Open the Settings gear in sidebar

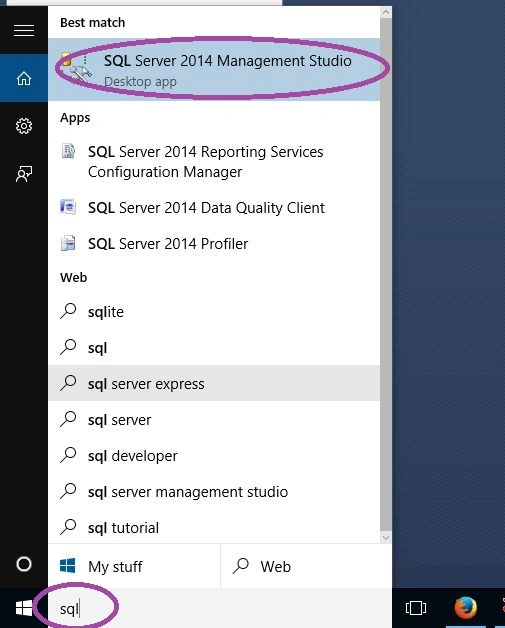tap(24, 126)
